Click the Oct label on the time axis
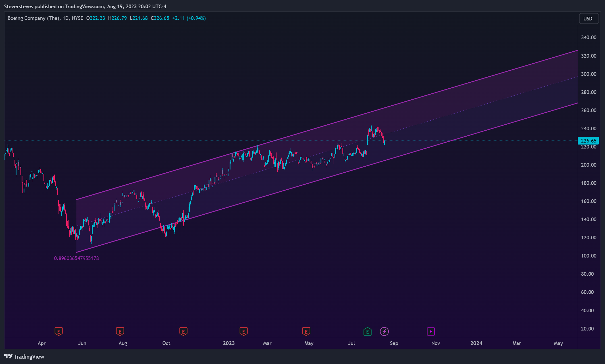 pyautogui.click(x=166, y=343)
